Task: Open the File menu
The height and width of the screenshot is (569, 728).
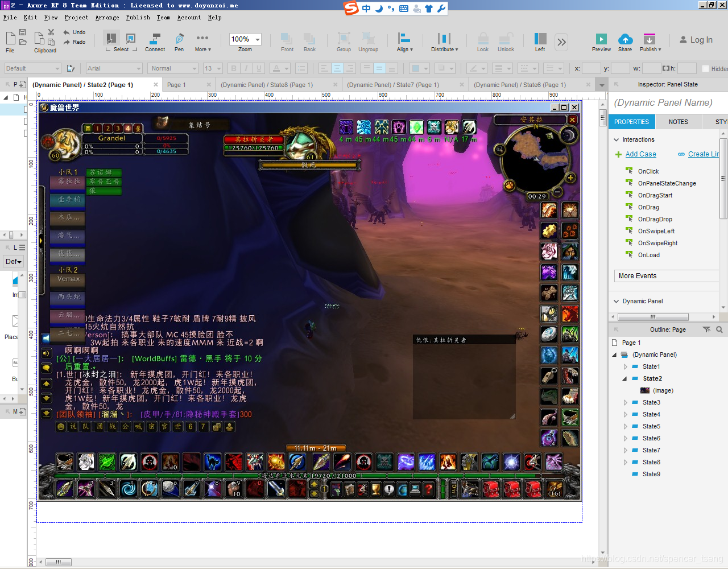Action: click(x=10, y=18)
